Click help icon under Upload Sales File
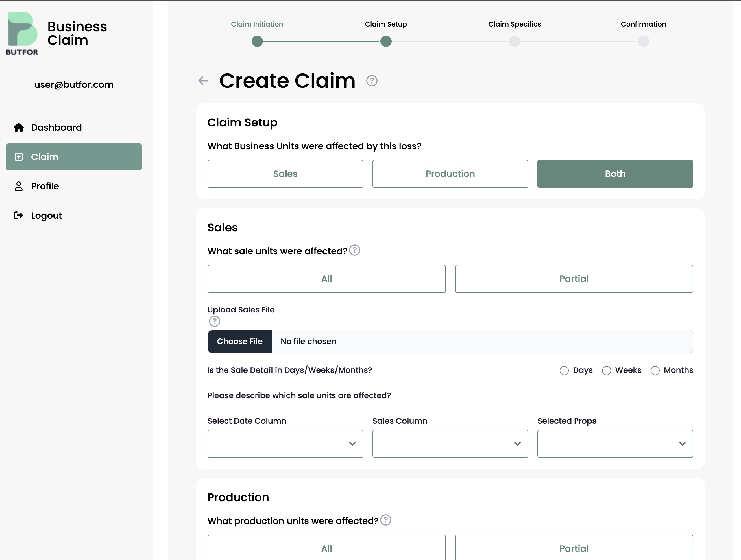 point(214,321)
